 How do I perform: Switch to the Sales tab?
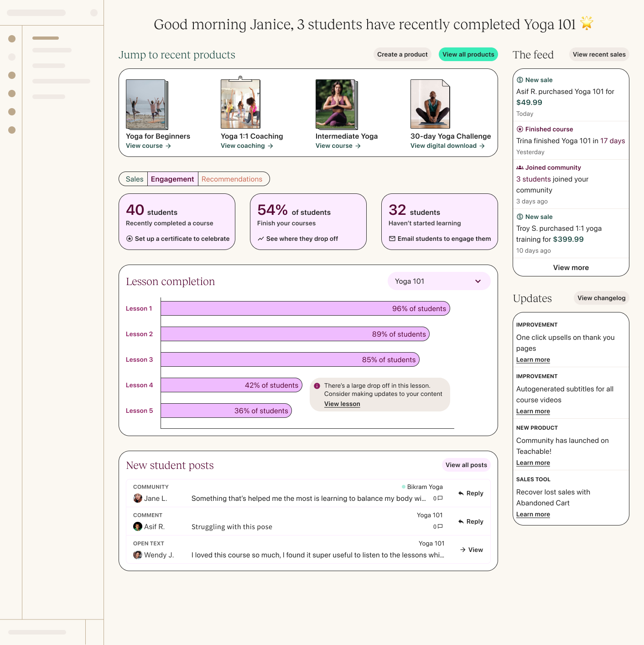pos(135,179)
